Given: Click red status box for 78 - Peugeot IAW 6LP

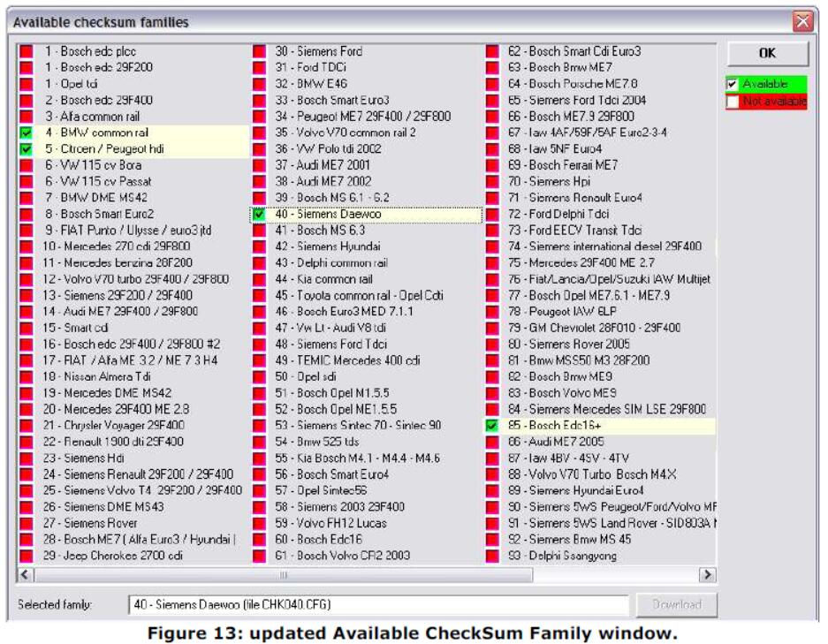Looking at the screenshot, I should click(x=491, y=312).
